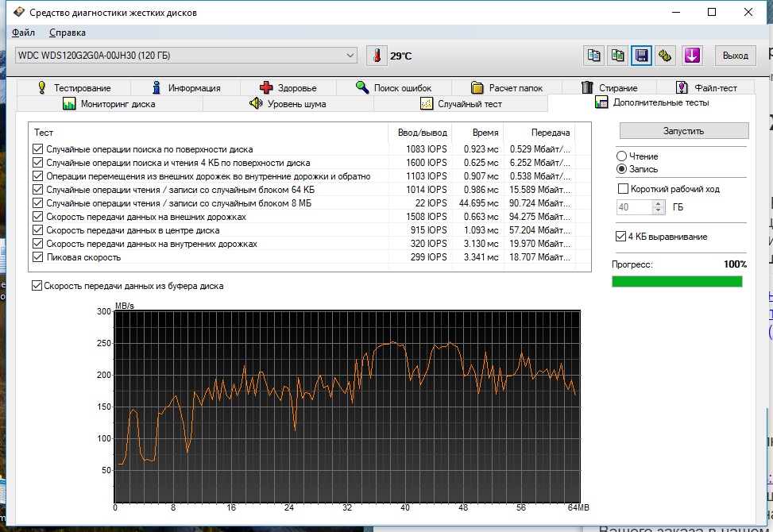Viewport: 773px width, 532px height.
Task: Switch to the Мониторинг диска tab
Action: pyautogui.click(x=109, y=104)
